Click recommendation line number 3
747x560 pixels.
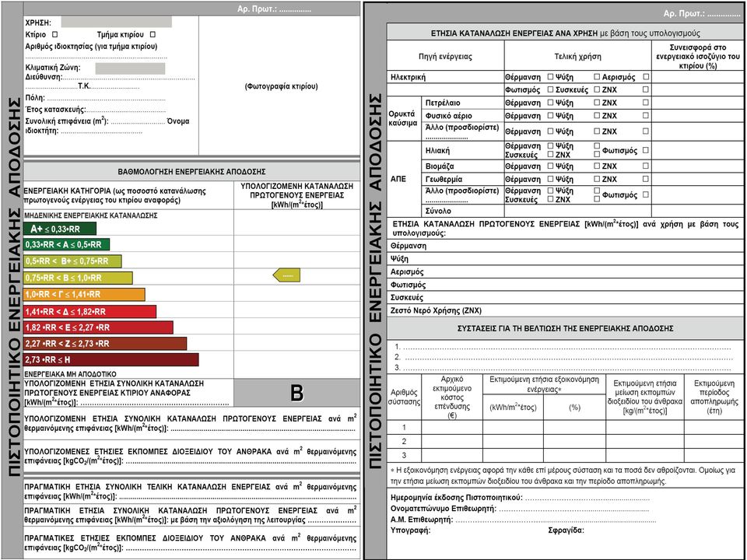563,368
